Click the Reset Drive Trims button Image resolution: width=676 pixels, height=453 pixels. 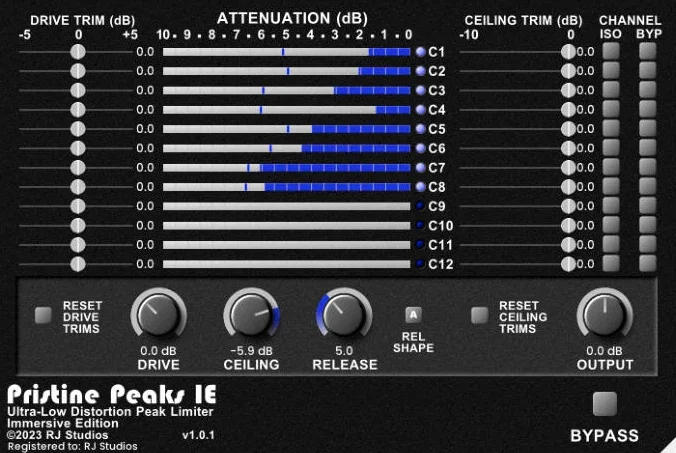tap(43, 316)
